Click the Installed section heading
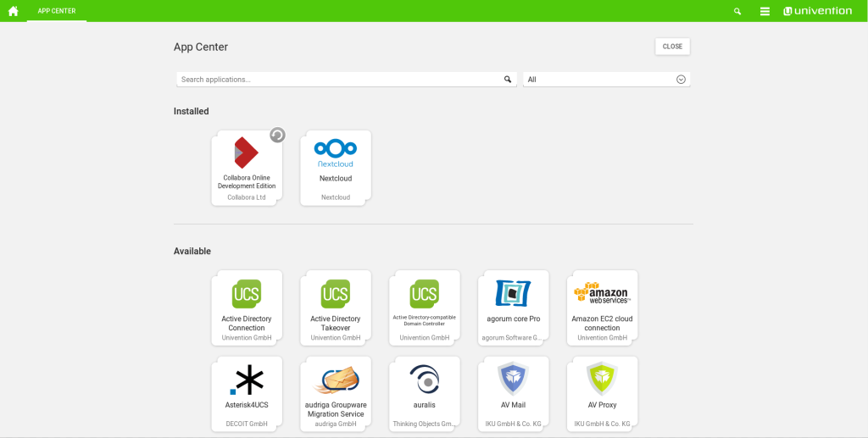The height and width of the screenshot is (438, 868). coord(192,111)
